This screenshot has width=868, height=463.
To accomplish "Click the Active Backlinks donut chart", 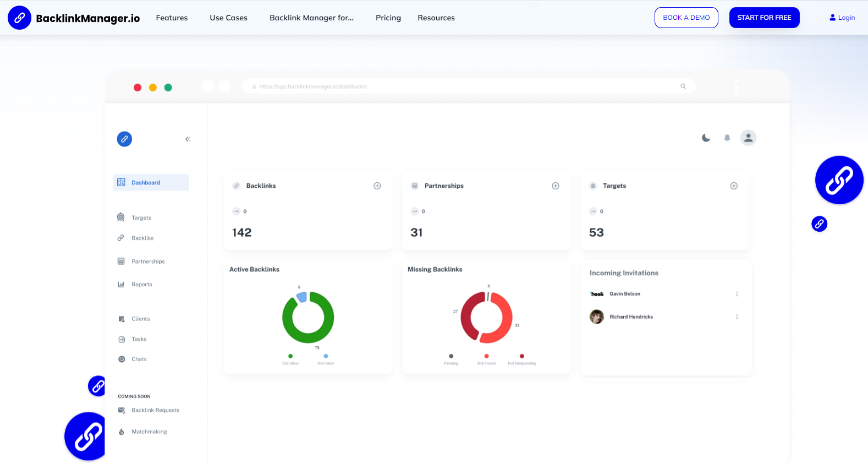I will pos(308,318).
